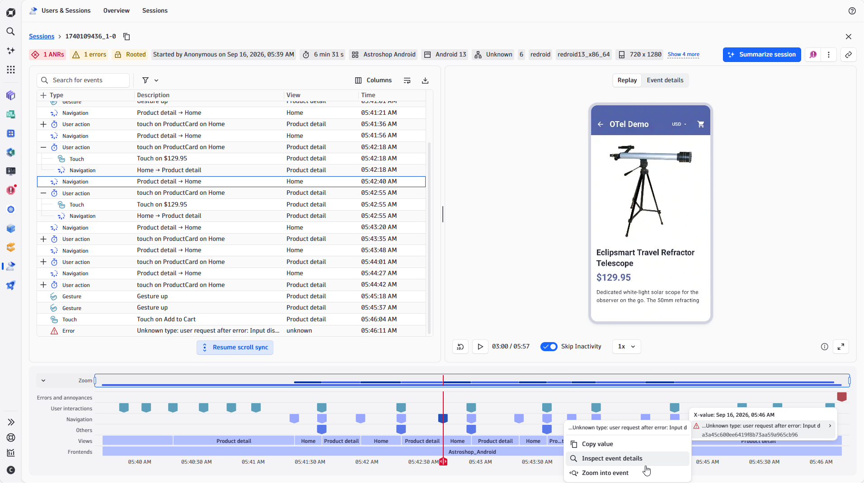Open the playback speed 1x dropdown

(628, 347)
